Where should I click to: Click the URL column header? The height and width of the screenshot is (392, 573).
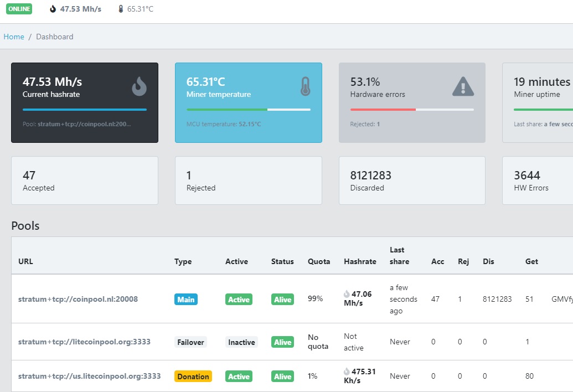click(x=25, y=261)
